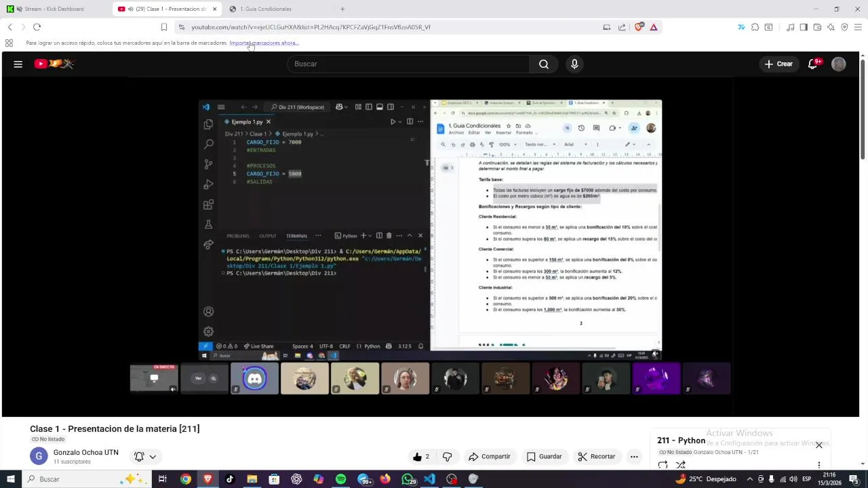This screenshot has height=488, width=868.
Task: Open the Crear create dropdown
Action: tap(778, 64)
